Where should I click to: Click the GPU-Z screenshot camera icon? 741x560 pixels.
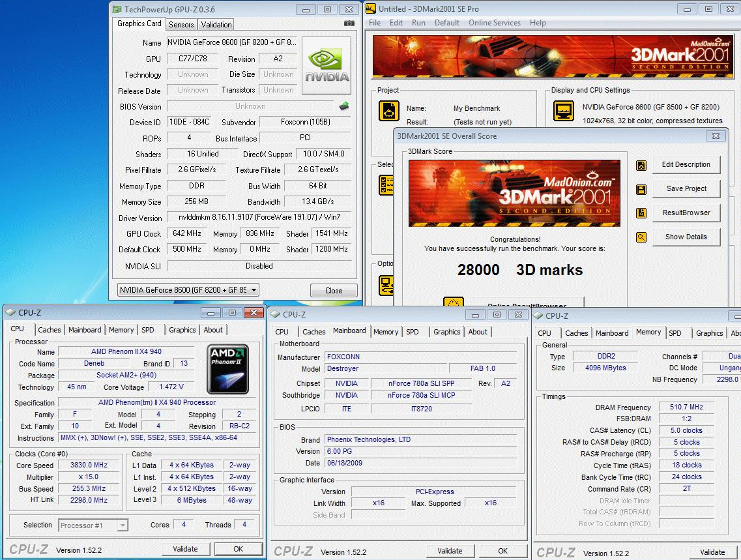click(349, 23)
